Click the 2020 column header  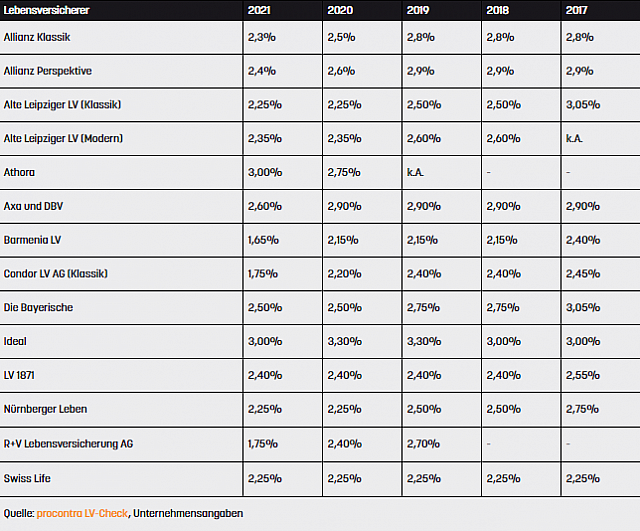pos(338,9)
